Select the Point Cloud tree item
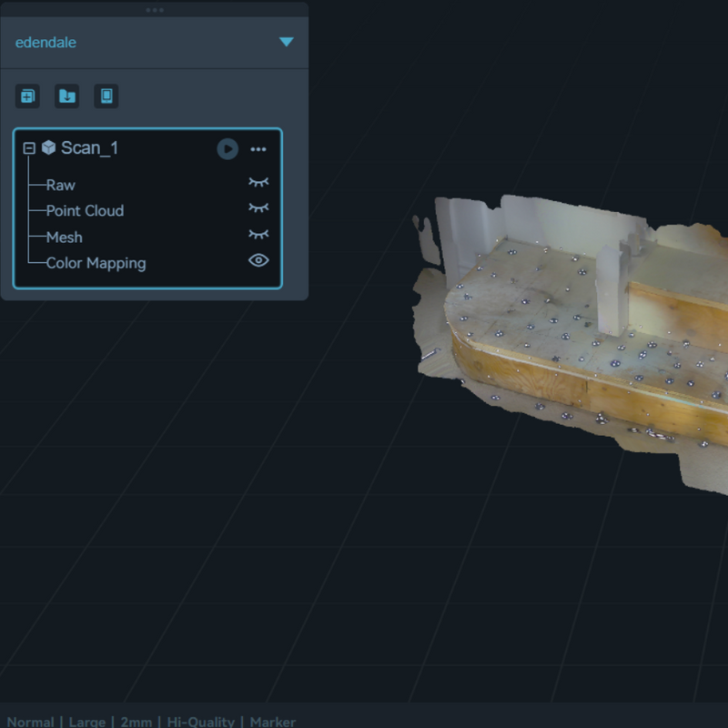Screen dimensions: 728x728 tap(85, 211)
